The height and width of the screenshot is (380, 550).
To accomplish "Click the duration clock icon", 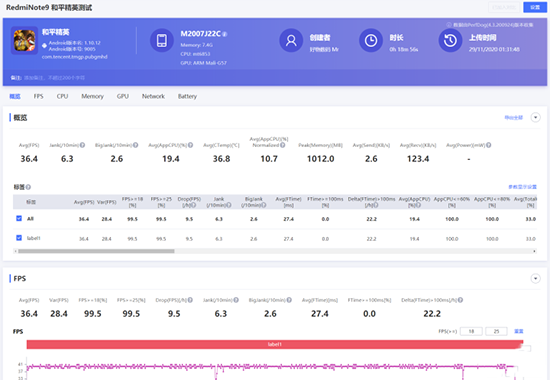I will pos(371,40).
